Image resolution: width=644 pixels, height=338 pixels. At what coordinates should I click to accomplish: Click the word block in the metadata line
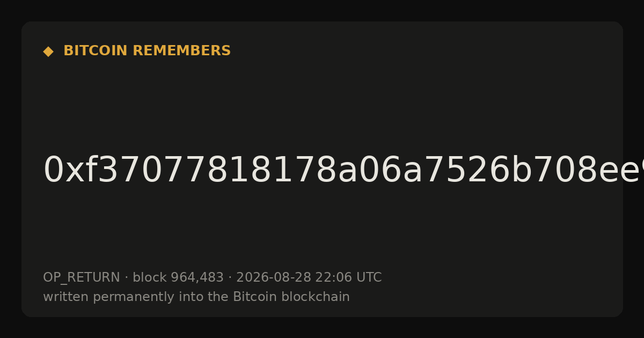pyautogui.click(x=149, y=278)
